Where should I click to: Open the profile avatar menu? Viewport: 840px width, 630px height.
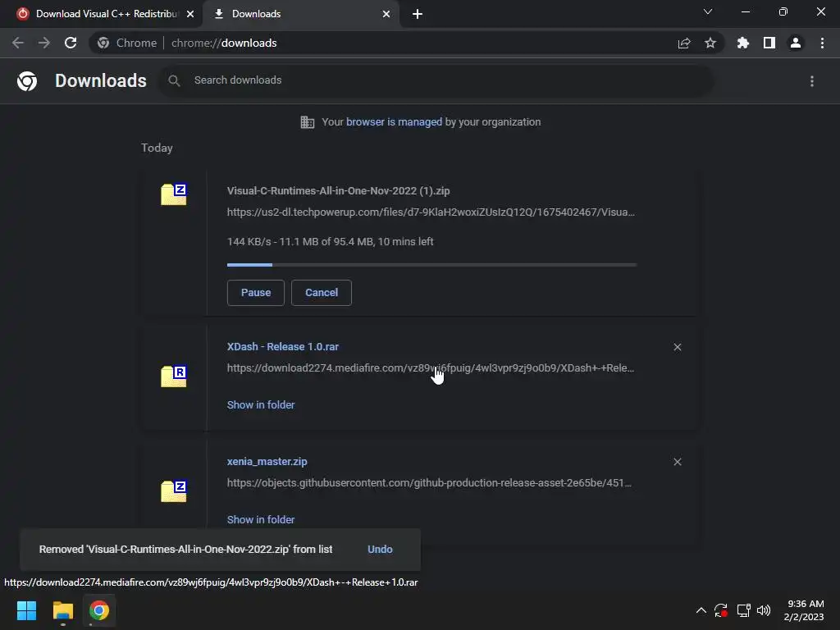[x=796, y=43]
